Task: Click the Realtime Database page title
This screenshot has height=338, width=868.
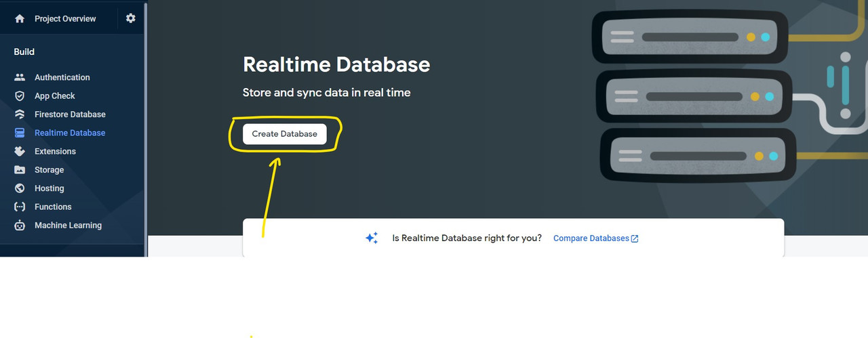Action: 336,64
